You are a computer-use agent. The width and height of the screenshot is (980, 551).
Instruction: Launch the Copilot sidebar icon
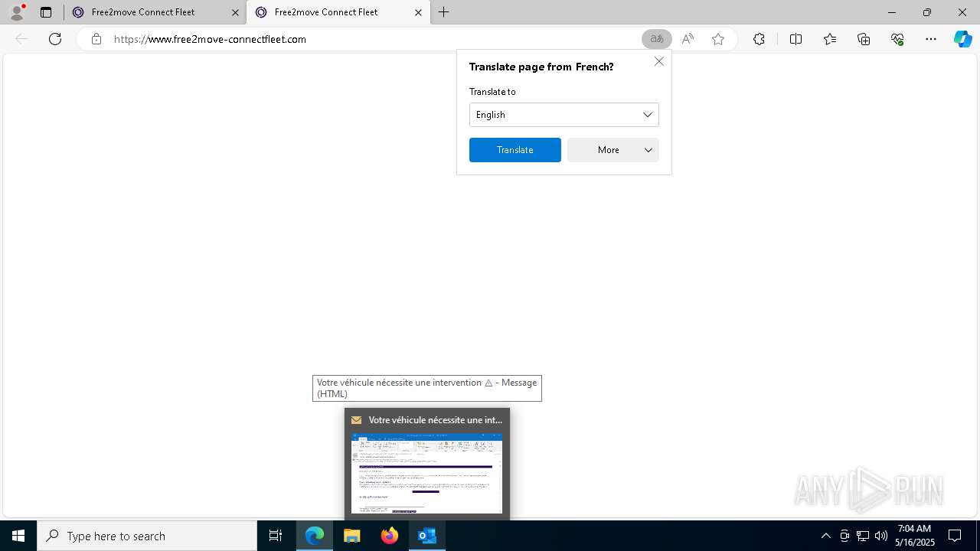[962, 39]
